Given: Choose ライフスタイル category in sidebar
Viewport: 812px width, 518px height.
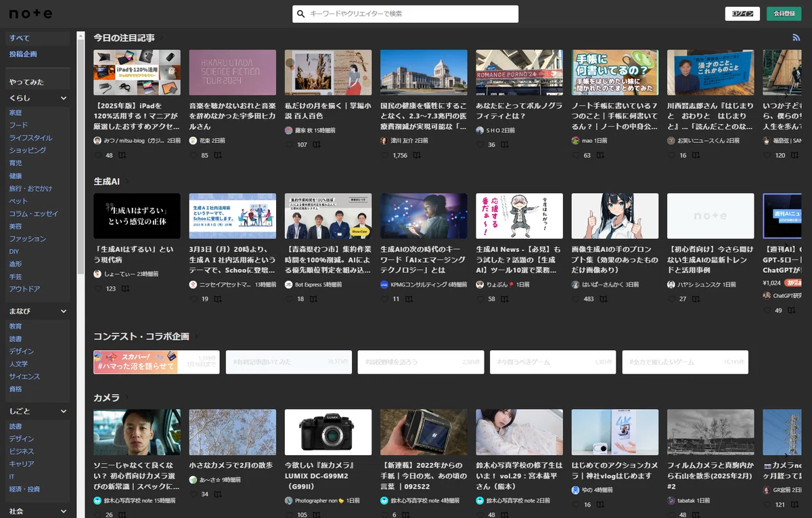Looking at the screenshot, I should [x=30, y=138].
